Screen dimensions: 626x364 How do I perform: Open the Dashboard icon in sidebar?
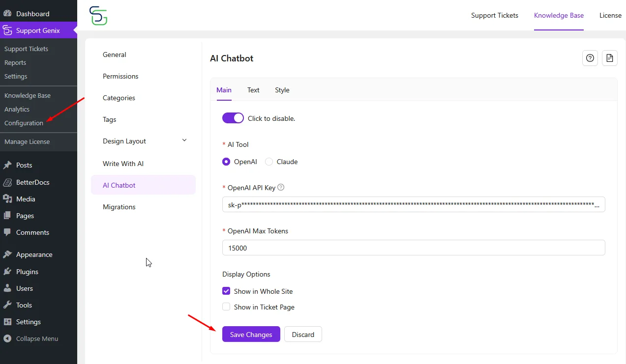pos(7,14)
